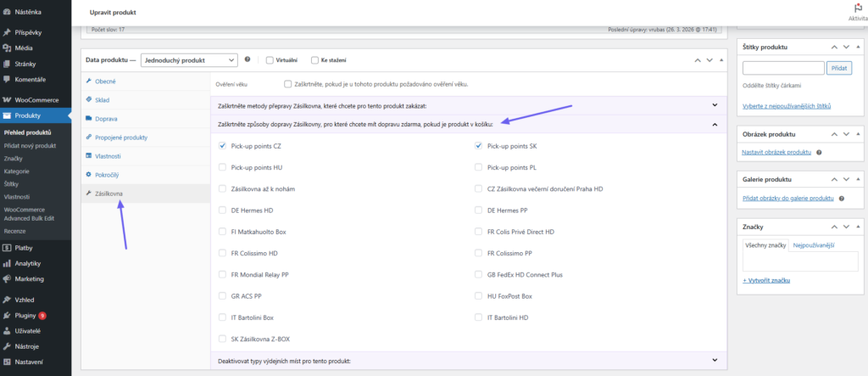This screenshot has width=868, height=376.
Task: Click the Propojené produkty link icon
Action: pos(88,137)
